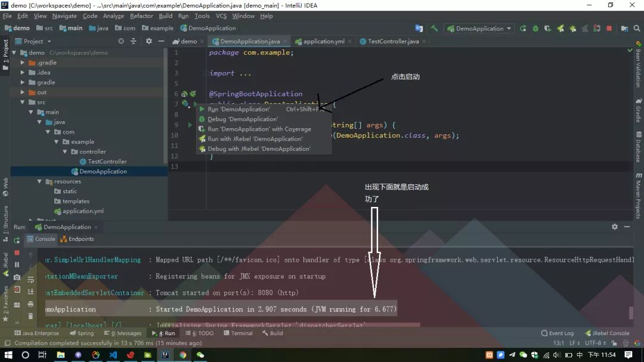Image resolution: width=644 pixels, height=362 pixels.
Task: Open Chrome from the taskbar
Action: 183,355
